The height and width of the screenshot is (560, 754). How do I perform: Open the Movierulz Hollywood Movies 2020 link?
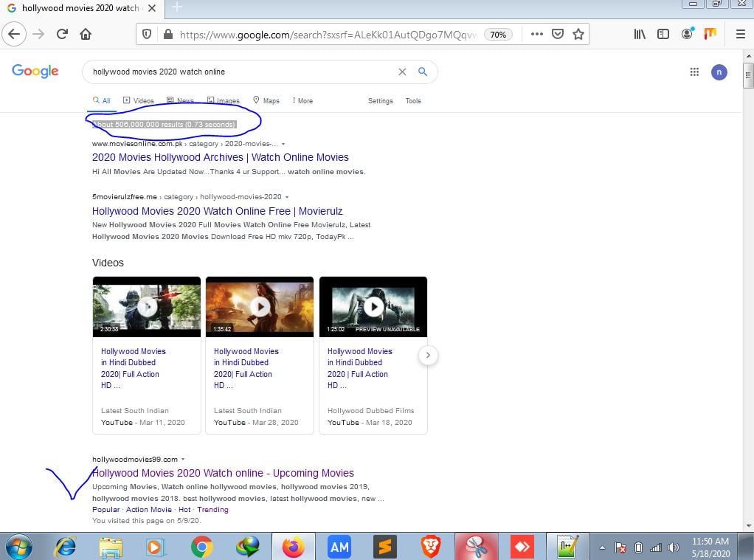tap(216, 211)
